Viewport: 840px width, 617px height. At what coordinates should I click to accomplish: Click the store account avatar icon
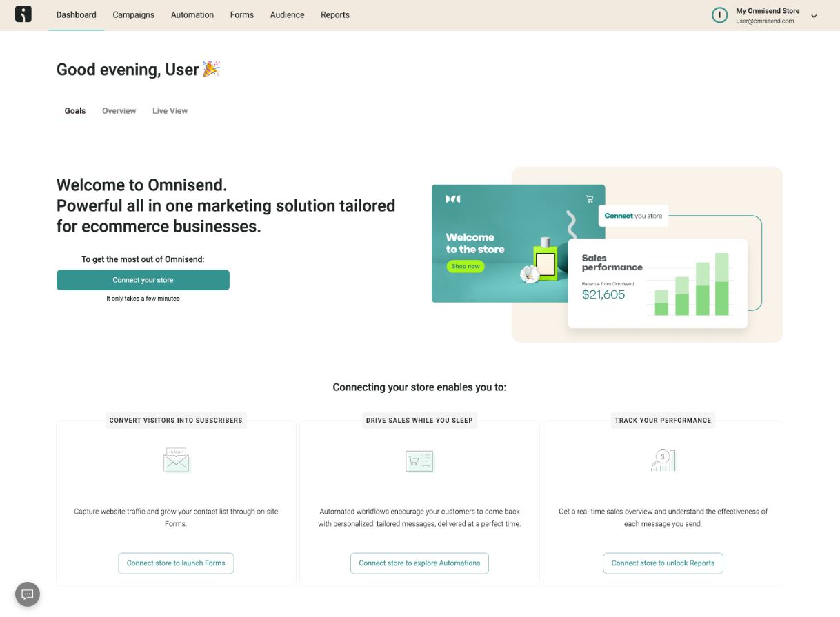[719, 15]
